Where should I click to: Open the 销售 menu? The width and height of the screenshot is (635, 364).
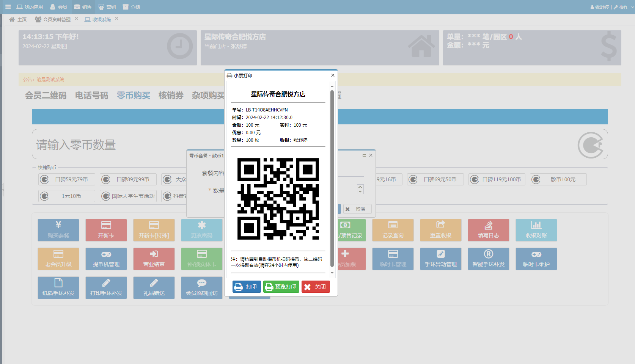pyautogui.click(x=83, y=7)
